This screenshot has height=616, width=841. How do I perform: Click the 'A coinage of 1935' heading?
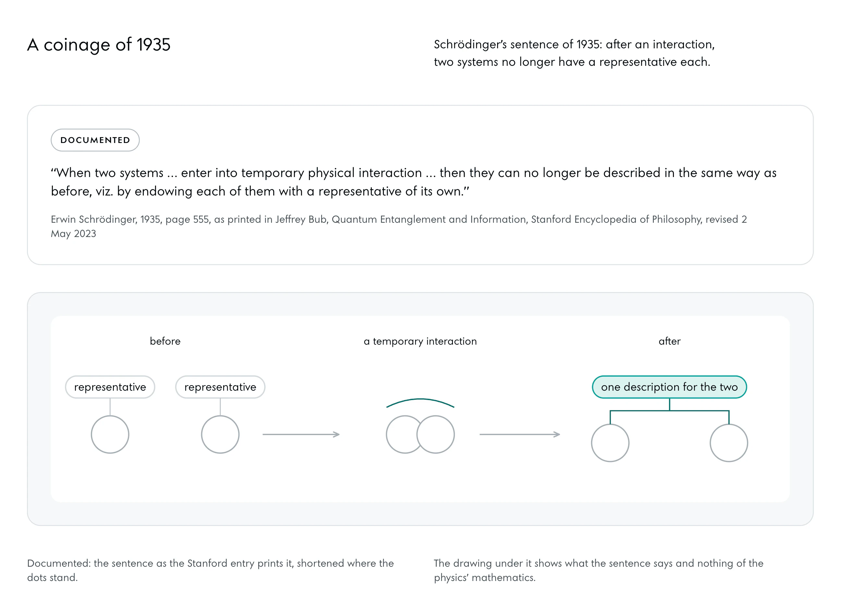pyautogui.click(x=99, y=45)
